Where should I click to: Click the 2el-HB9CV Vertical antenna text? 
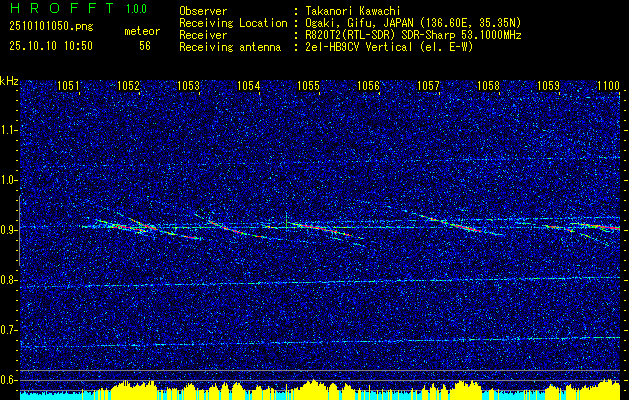coord(390,47)
